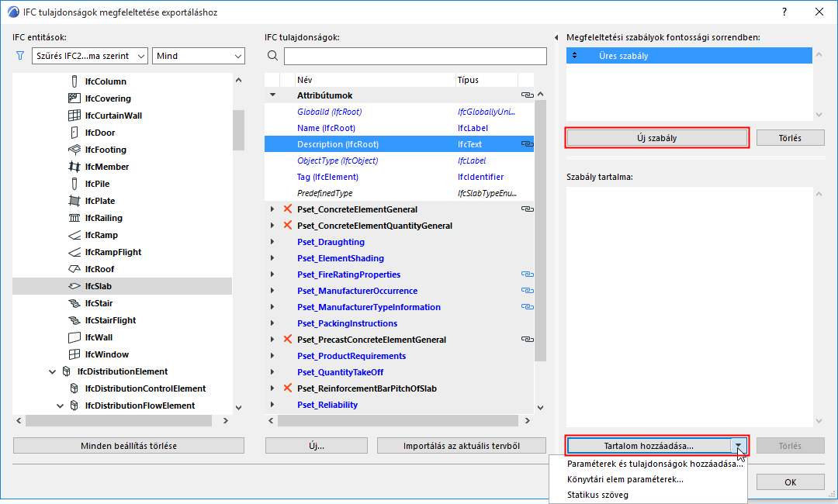Collapse the Attribútumok group

(x=272, y=95)
